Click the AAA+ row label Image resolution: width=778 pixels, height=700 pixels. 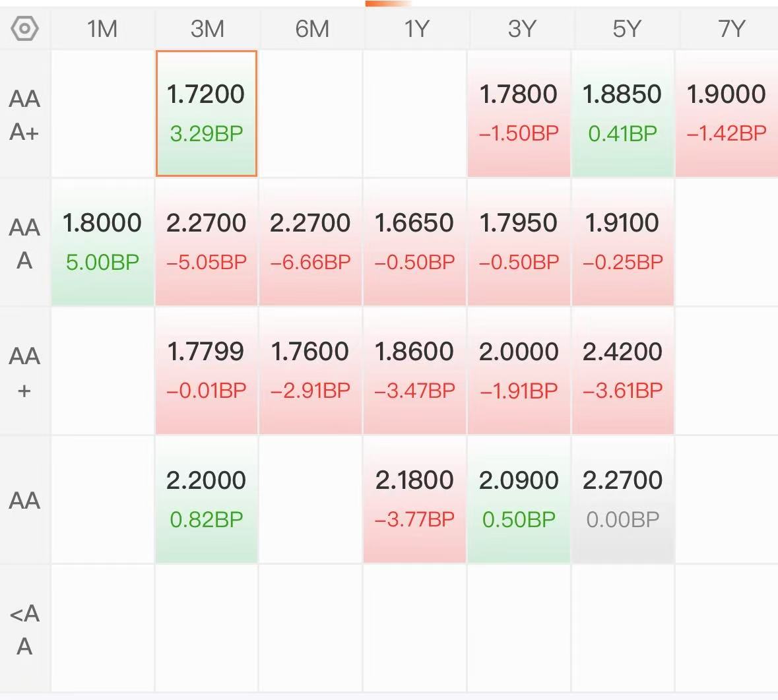[24, 115]
